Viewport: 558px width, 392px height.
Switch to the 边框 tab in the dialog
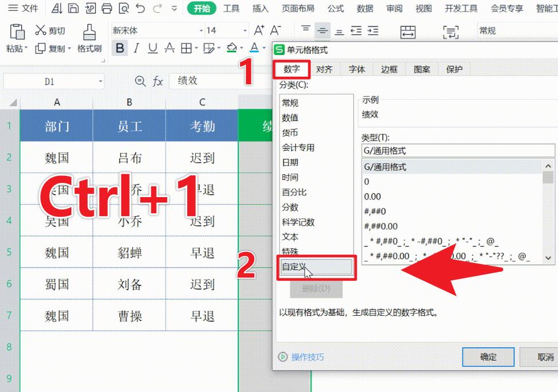pyautogui.click(x=389, y=69)
